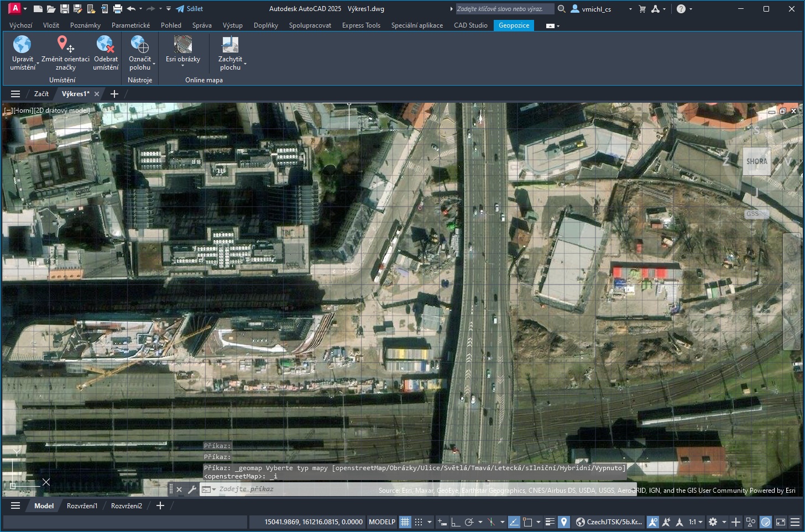The height and width of the screenshot is (532, 805).
Task: Click the coordinates readout in status bar
Action: [313, 522]
